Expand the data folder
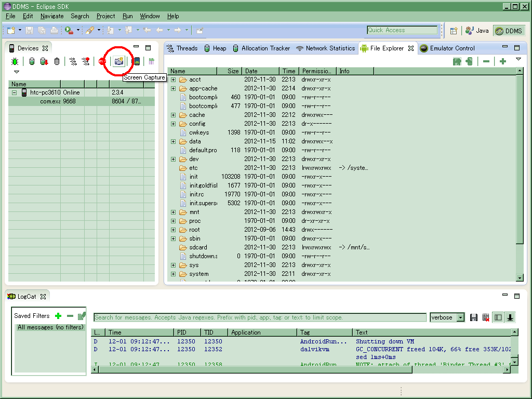Viewport: 532px width, 399px height. coord(174,141)
